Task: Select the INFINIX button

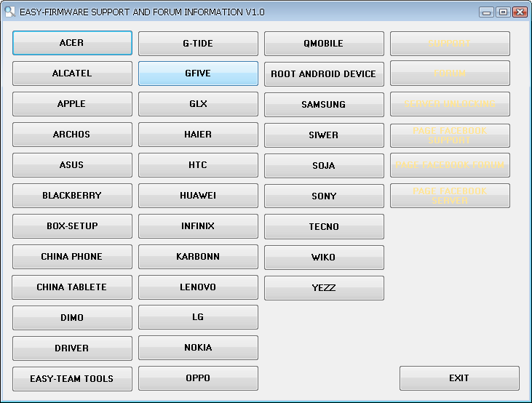Action: [198, 226]
